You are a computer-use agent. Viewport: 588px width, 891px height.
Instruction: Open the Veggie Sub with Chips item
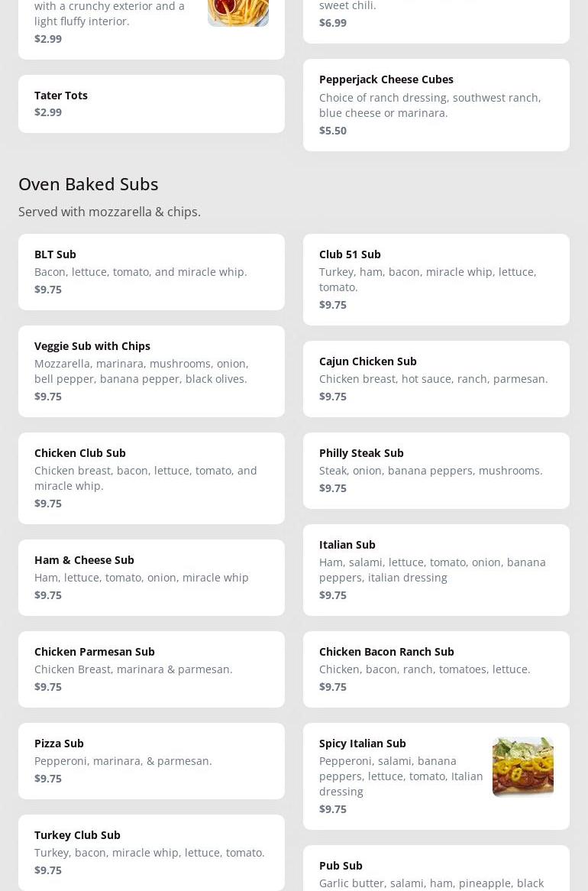coord(151,371)
